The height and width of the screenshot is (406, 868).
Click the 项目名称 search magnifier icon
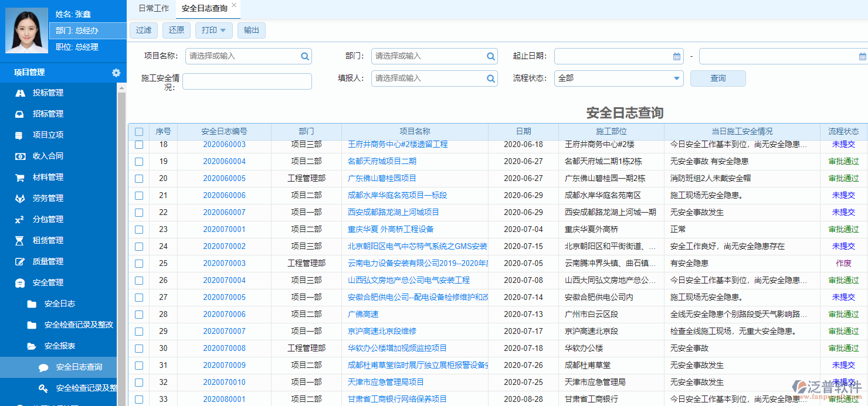click(304, 56)
